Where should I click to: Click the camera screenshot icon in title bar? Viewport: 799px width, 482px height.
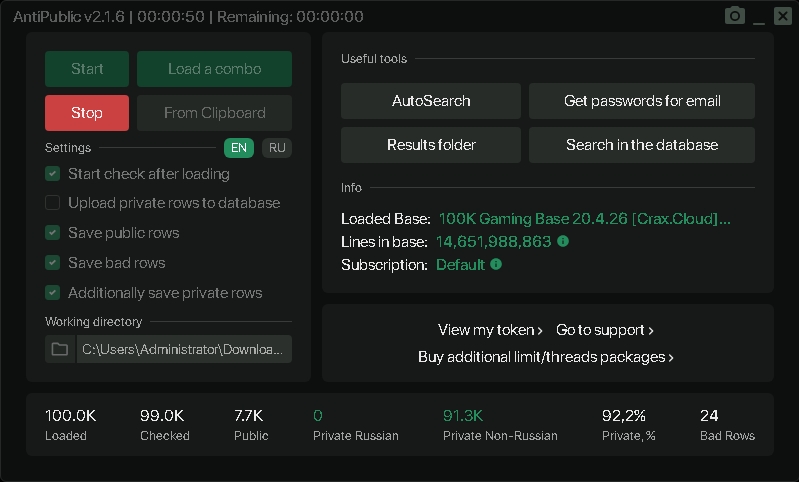735,16
